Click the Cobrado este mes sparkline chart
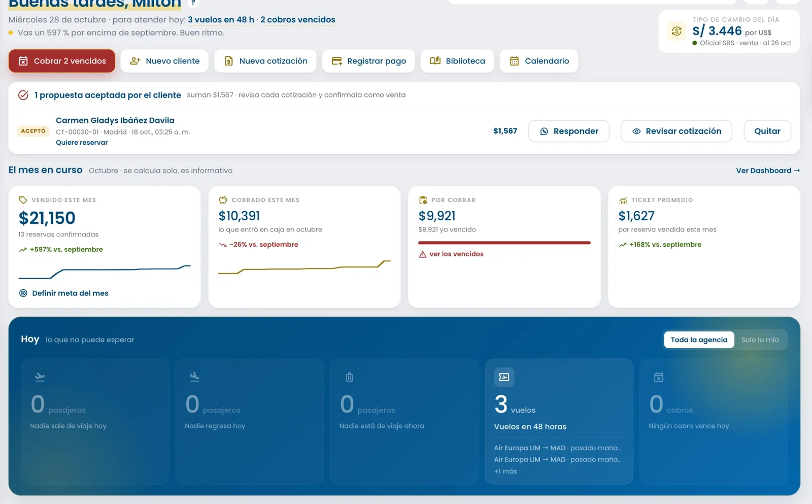 point(304,267)
